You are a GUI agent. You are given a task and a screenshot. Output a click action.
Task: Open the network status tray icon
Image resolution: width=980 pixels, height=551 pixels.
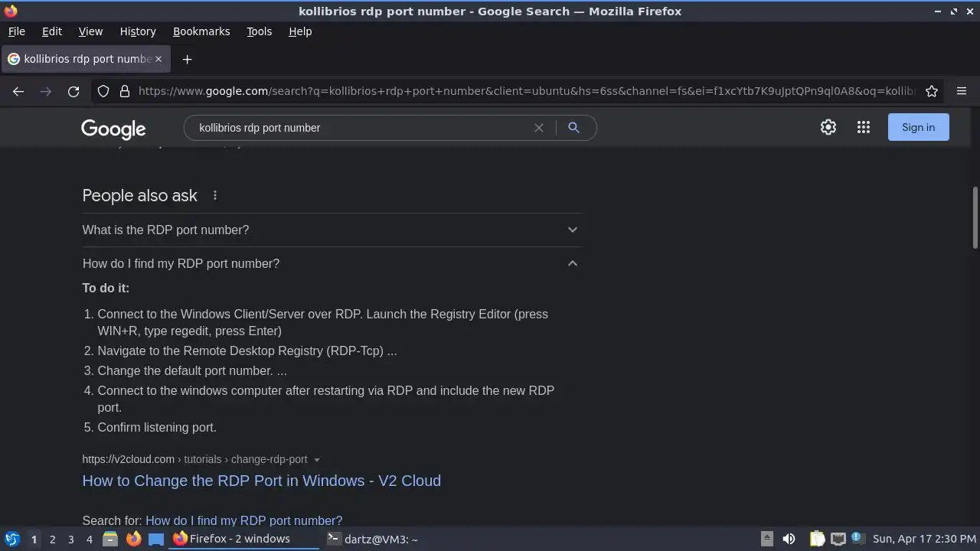click(x=838, y=539)
